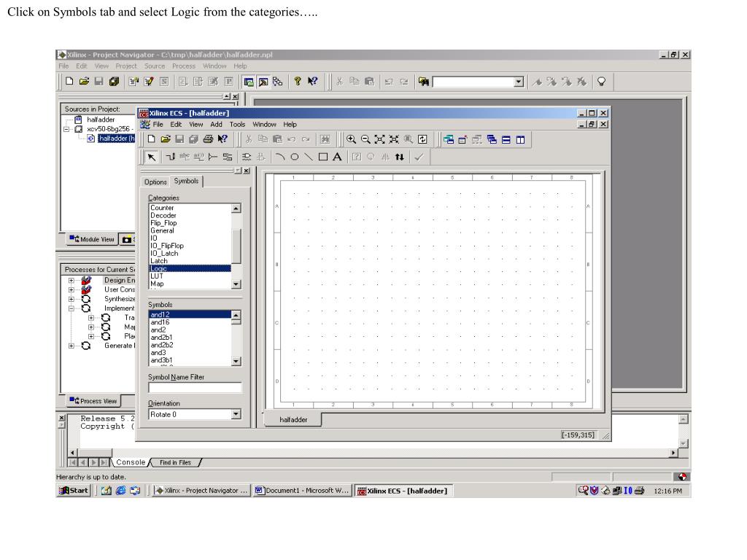Image resolution: width=747 pixels, height=560 pixels.
Task: Collapse the xcv50-6bg256 tree node
Action: point(66,129)
